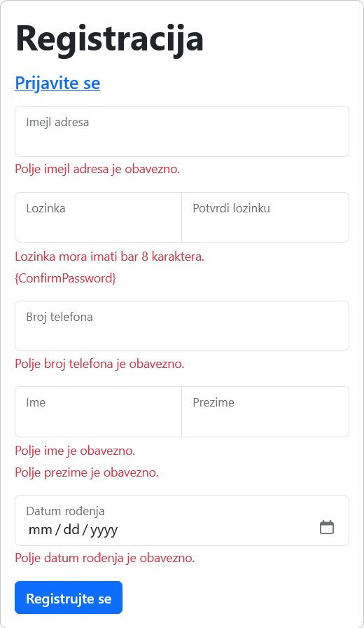Select the yyyy year segment
364x628 pixels.
tap(104, 529)
